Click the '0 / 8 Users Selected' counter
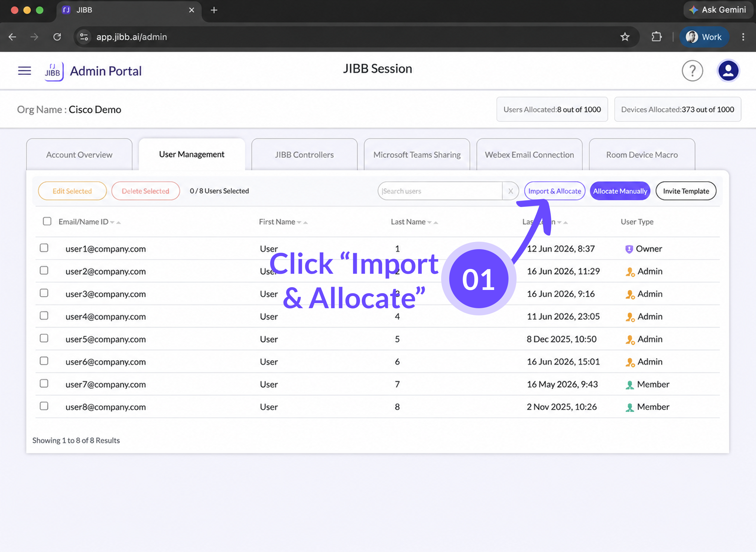The height and width of the screenshot is (552, 756). 219,191
